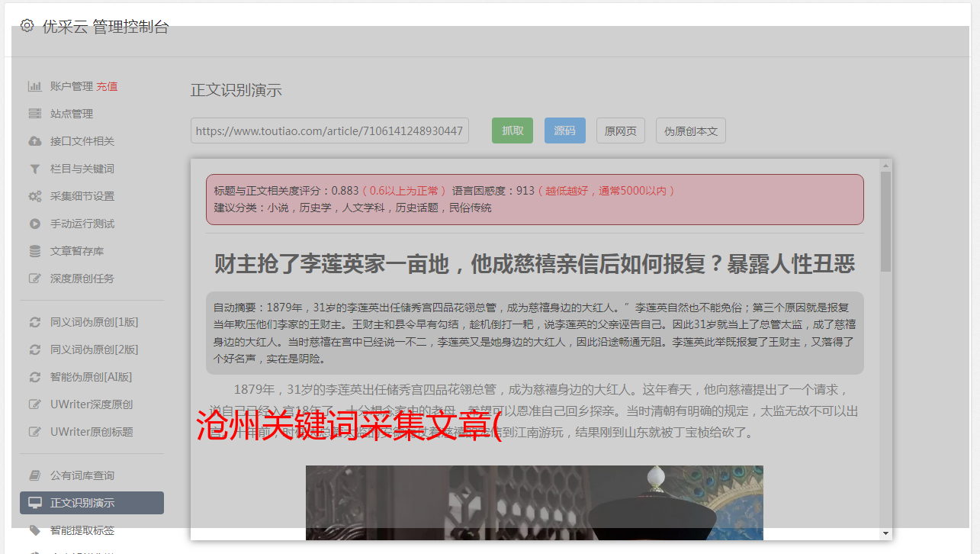Click the 优采云 管理控制台 title

[105, 27]
